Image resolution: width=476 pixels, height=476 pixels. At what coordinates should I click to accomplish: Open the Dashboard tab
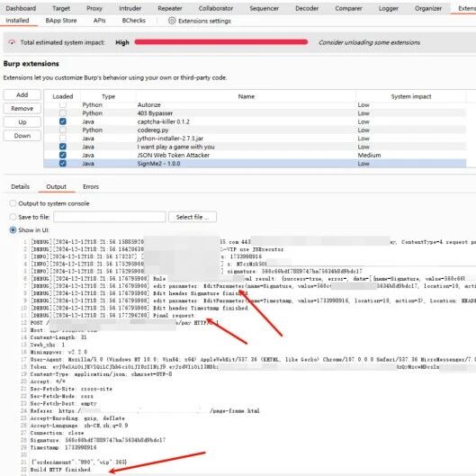pos(21,8)
